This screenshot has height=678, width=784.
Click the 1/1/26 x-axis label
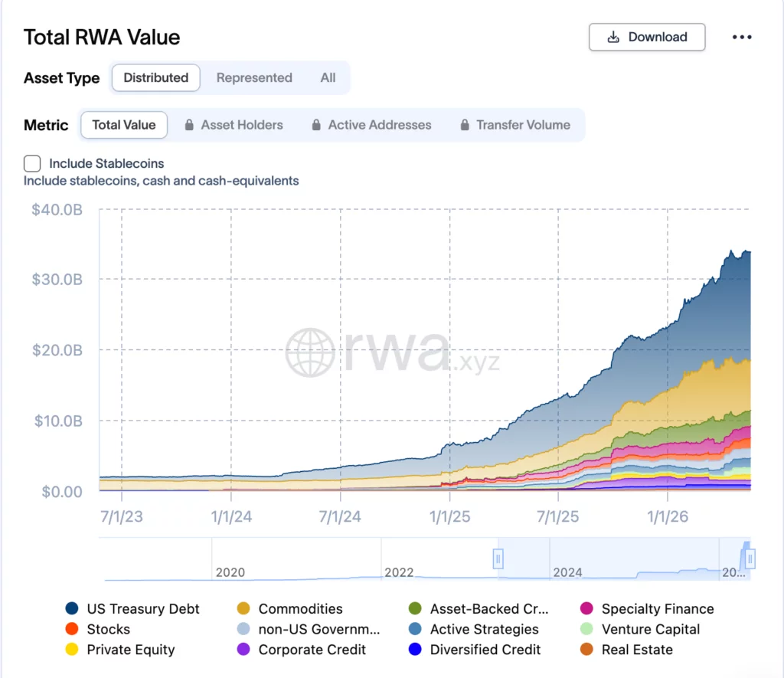(668, 516)
